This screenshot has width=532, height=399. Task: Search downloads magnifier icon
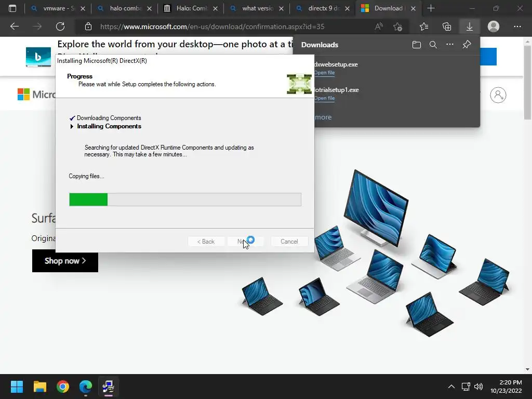tap(433, 45)
